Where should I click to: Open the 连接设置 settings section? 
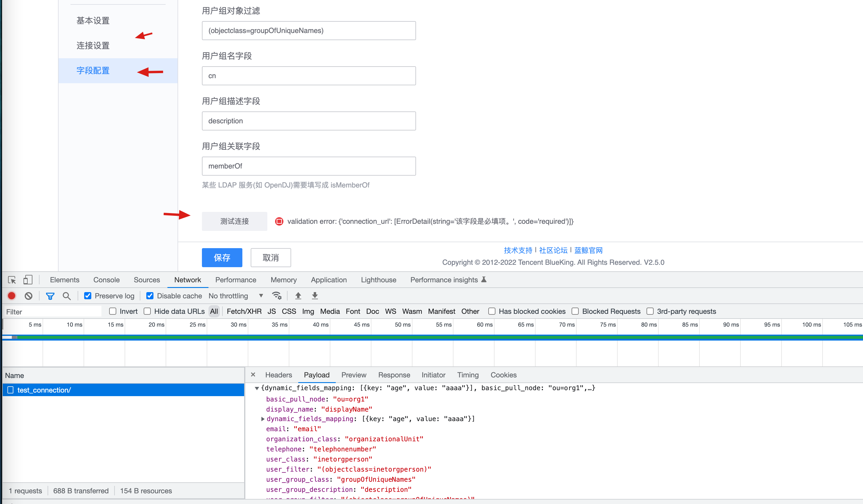point(93,45)
